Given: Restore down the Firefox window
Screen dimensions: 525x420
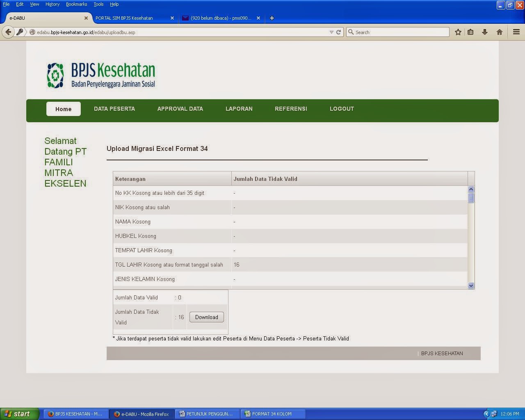Looking at the screenshot, I should (510, 5).
